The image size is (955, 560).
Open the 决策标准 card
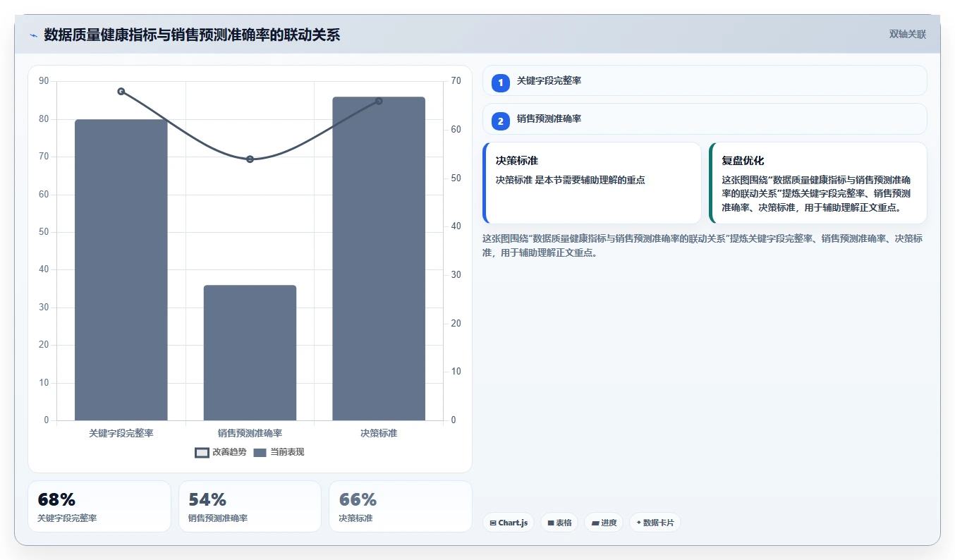click(592, 183)
